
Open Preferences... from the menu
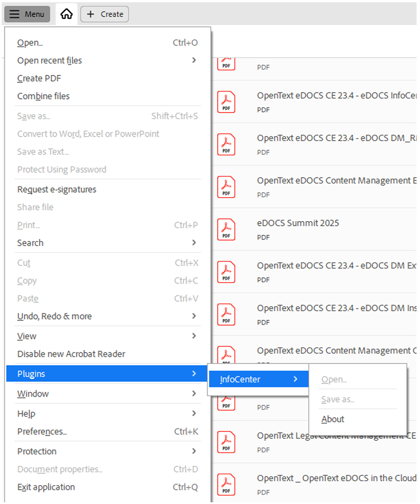coord(107,431)
